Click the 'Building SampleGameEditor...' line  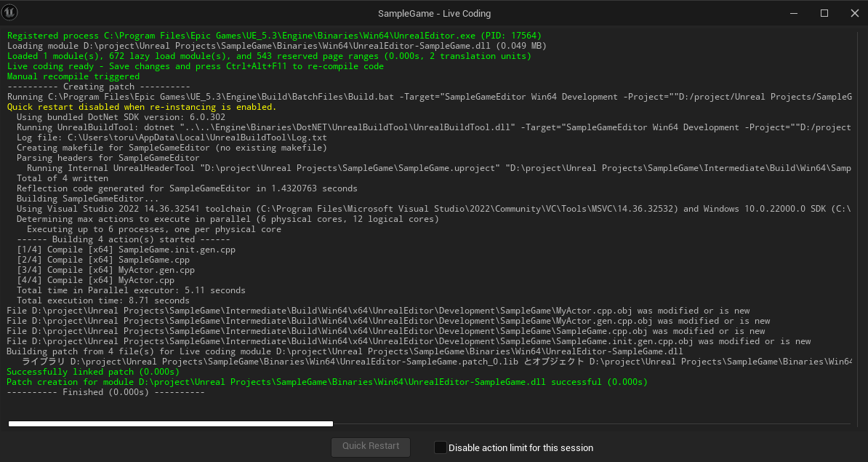(87, 199)
